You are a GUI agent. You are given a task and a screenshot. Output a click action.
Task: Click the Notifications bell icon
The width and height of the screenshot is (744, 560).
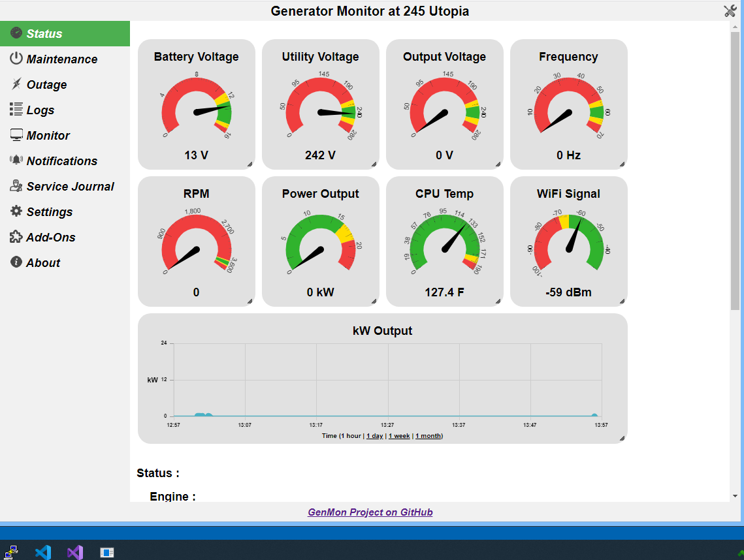16,161
